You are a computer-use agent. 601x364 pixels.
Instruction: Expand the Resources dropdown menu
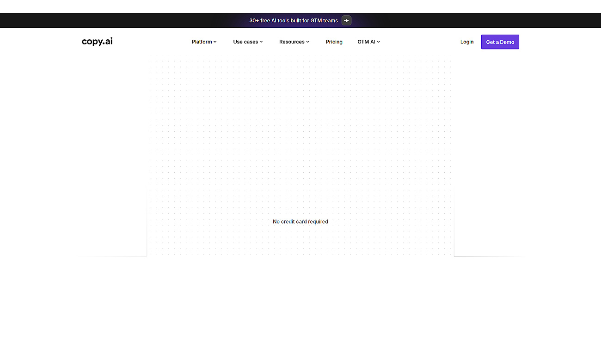click(294, 42)
